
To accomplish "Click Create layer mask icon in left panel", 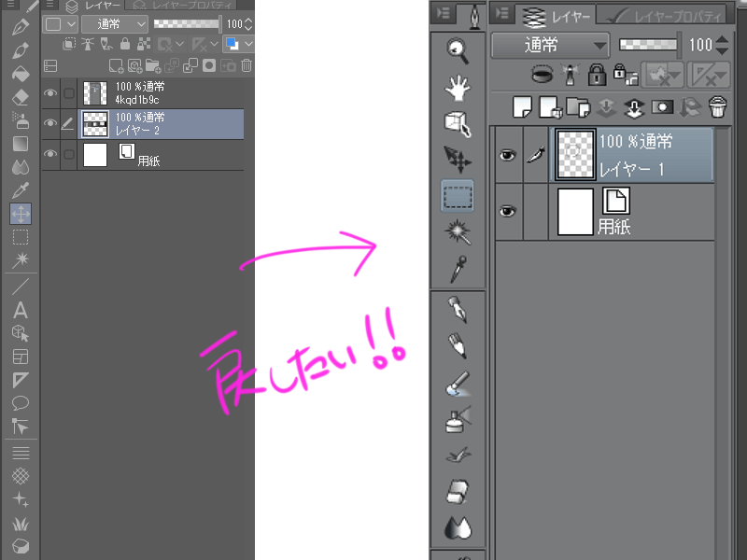I will 208,65.
